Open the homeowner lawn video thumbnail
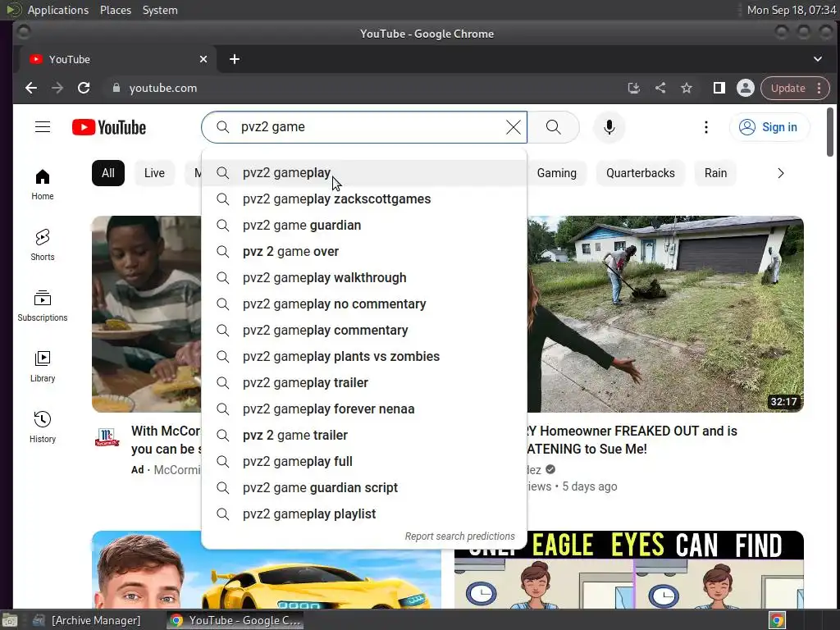This screenshot has height=630, width=840. pyautogui.click(x=664, y=314)
